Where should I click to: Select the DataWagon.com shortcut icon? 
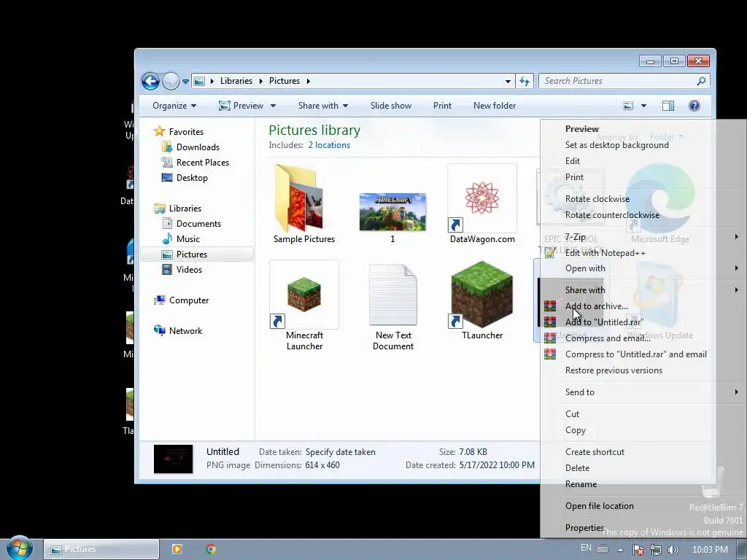tap(482, 198)
